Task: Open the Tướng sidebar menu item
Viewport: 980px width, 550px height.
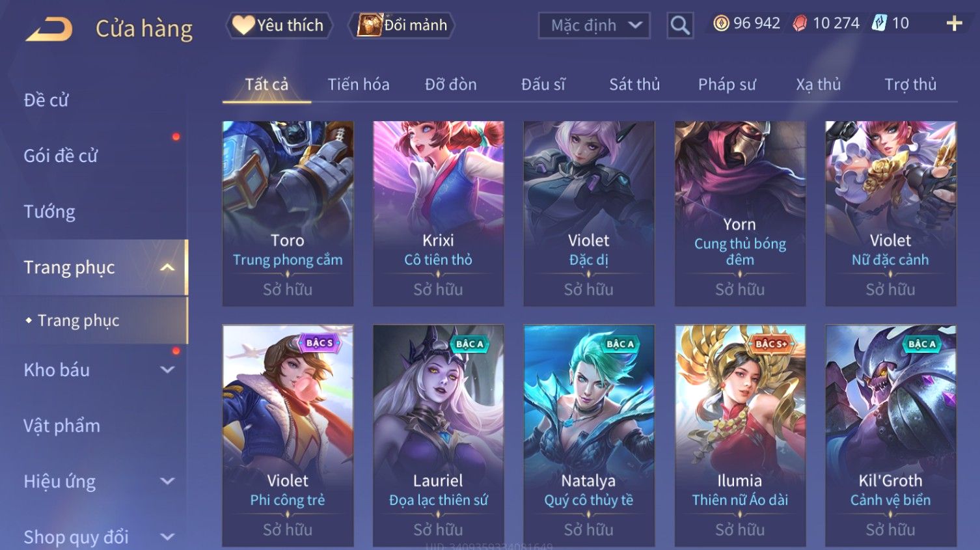Action: tap(49, 212)
